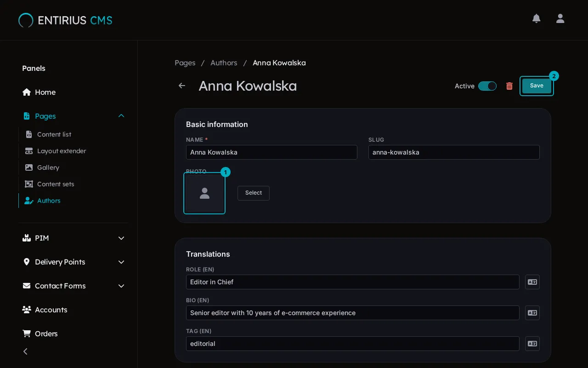Expand the Delivery Points chevron
588x368 pixels.
point(121,262)
